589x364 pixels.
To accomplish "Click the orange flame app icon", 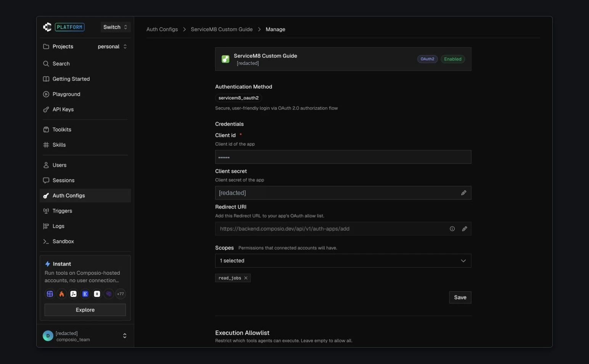I will click(x=61, y=294).
